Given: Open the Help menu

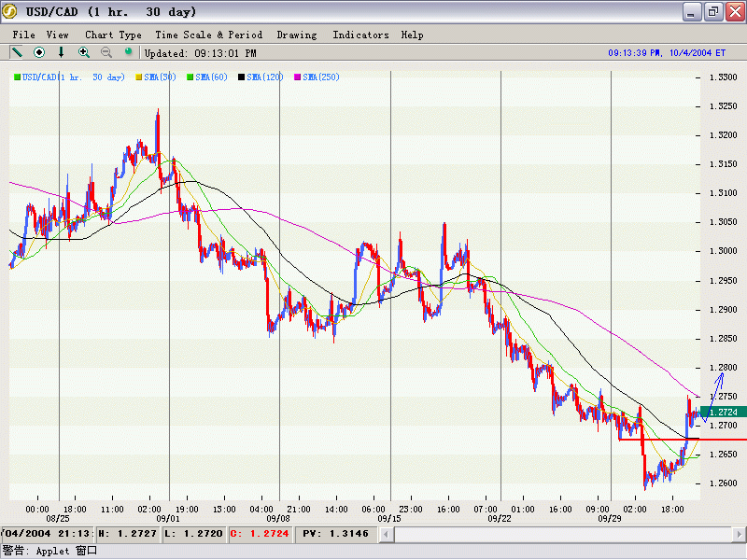Looking at the screenshot, I should (412, 35).
